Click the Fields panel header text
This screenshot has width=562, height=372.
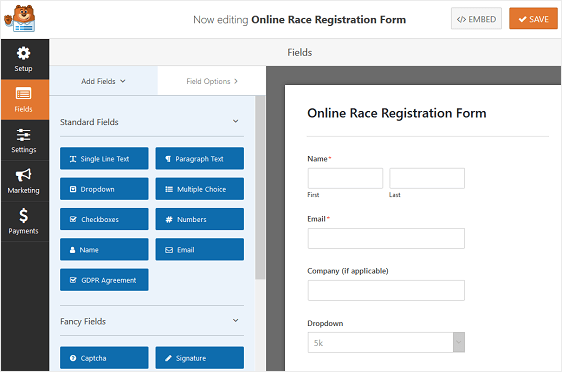pyautogui.click(x=300, y=53)
